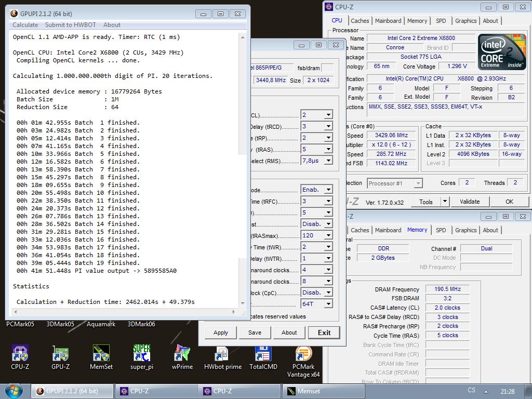Expand the 64T dropdown in MemSet
The width and height of the screenshot is (532, 399).
328,304
